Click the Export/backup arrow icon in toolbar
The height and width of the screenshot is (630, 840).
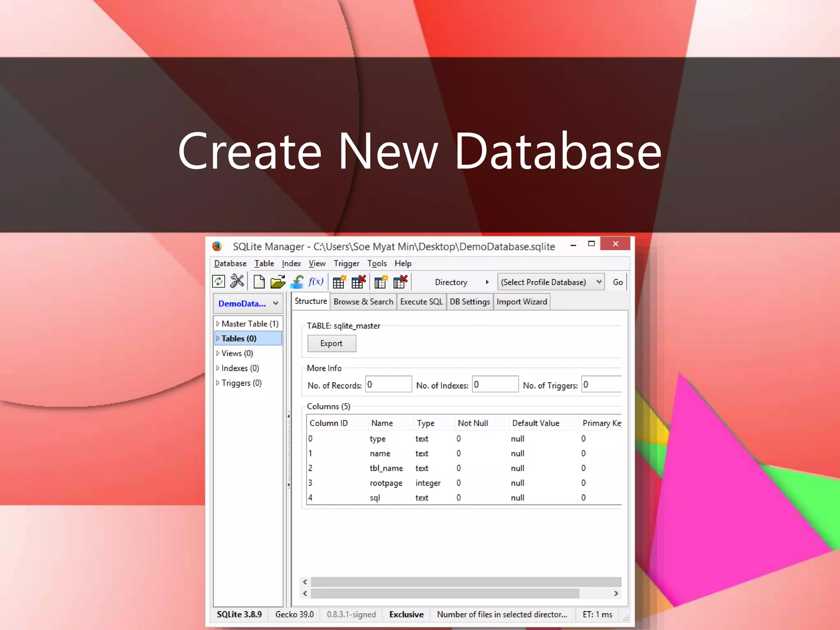click(297, 282)
